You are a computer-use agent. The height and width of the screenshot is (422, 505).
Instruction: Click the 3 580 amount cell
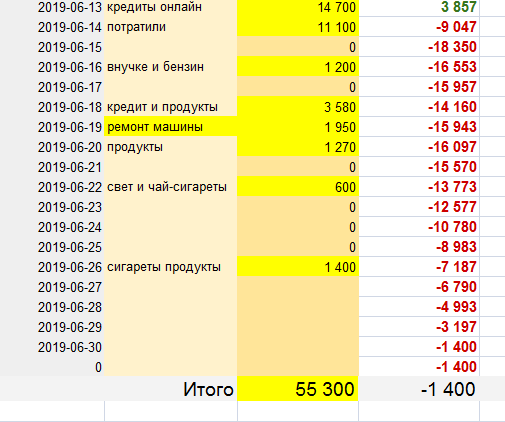[x=298, y=107]
